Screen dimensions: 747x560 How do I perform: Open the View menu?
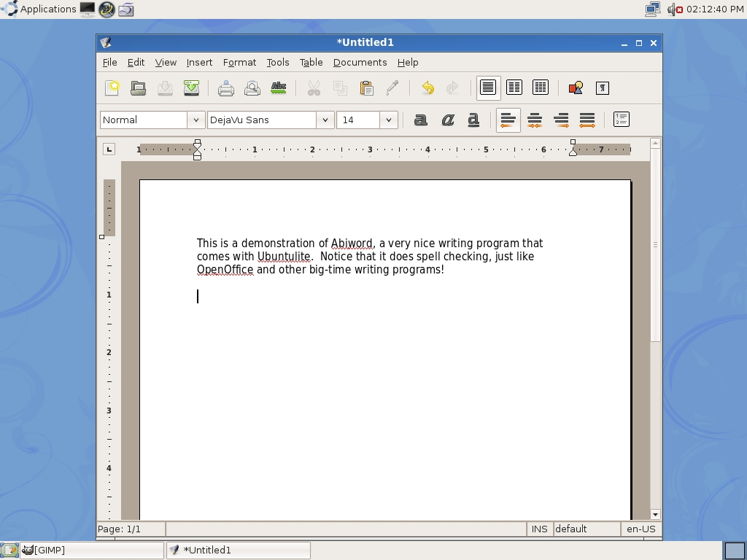pyautogui.click(x=166, y=63)
